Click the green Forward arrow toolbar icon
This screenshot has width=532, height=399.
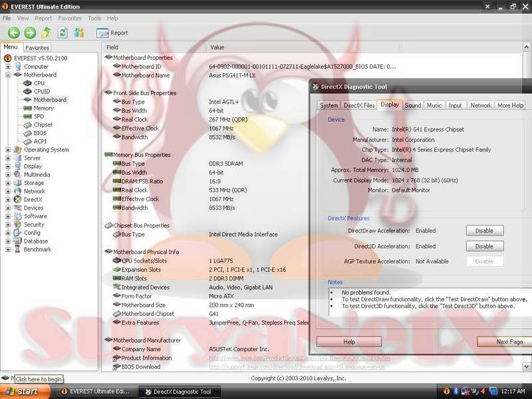click(x=30, y=33)
